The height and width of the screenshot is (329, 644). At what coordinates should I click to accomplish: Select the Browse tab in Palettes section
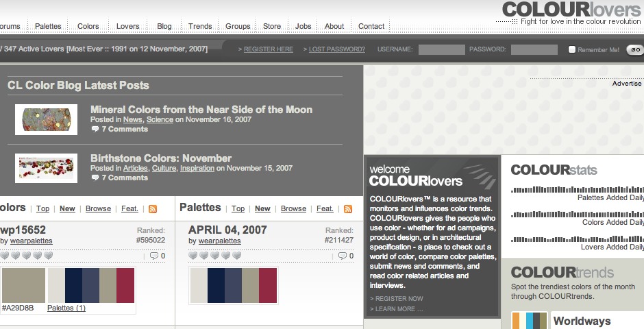pos(293,208)
